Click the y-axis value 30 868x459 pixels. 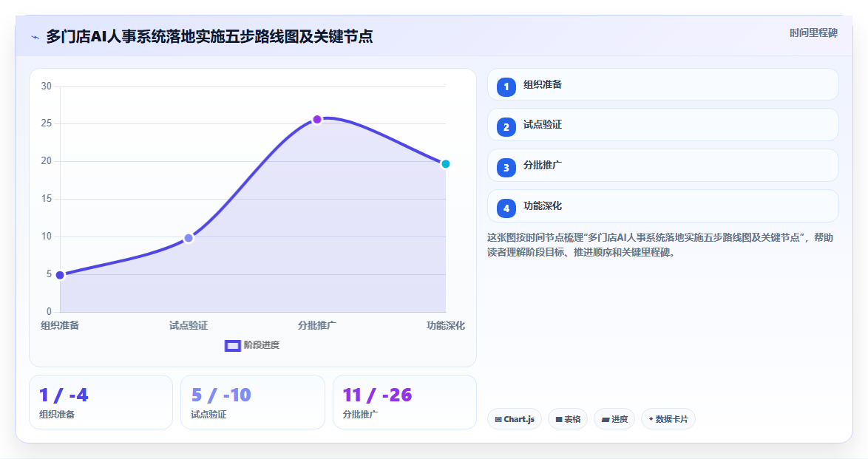click(x=47, y=86)
